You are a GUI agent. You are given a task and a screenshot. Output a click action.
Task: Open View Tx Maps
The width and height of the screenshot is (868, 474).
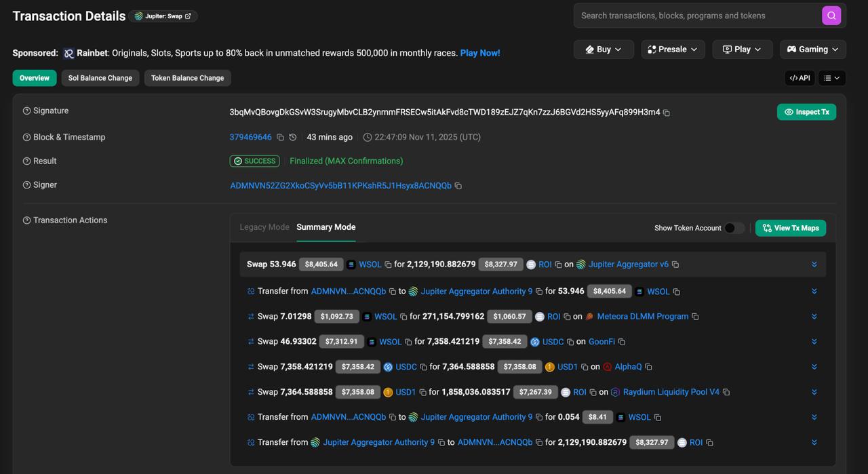click(x=791, y=228)
